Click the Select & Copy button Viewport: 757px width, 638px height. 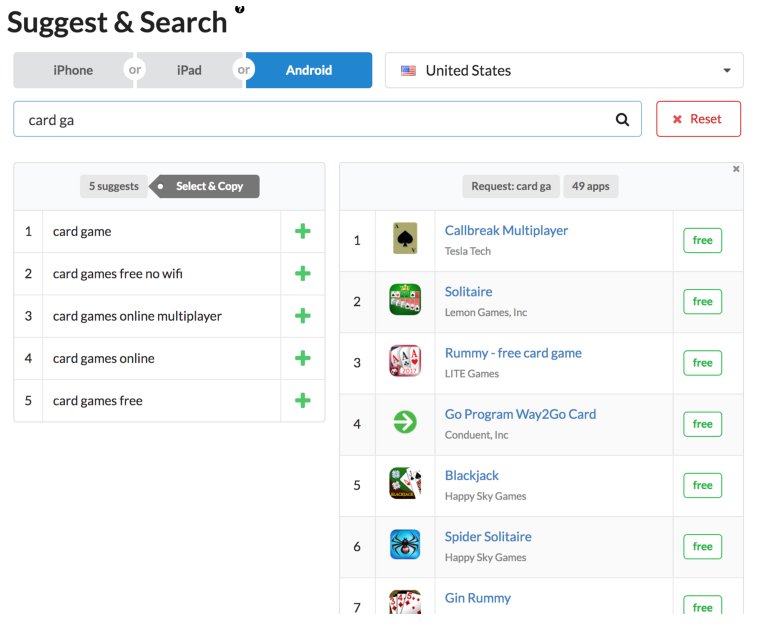coord(205,186)
